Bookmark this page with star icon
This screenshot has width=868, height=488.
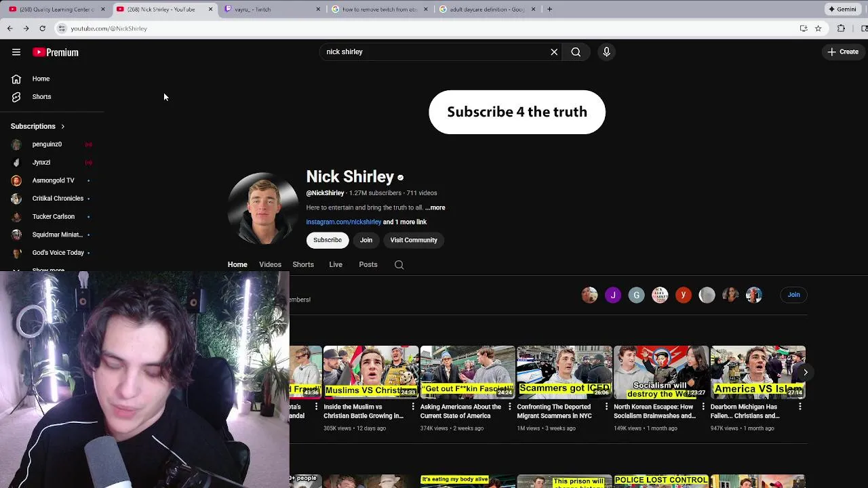pos(818,28)
